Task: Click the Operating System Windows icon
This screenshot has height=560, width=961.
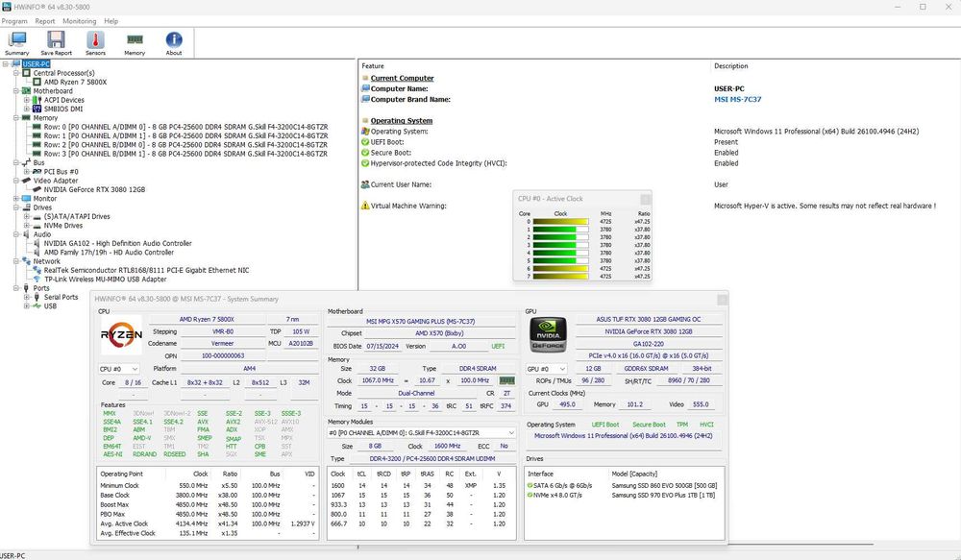Action: click(x=365, y=132)
